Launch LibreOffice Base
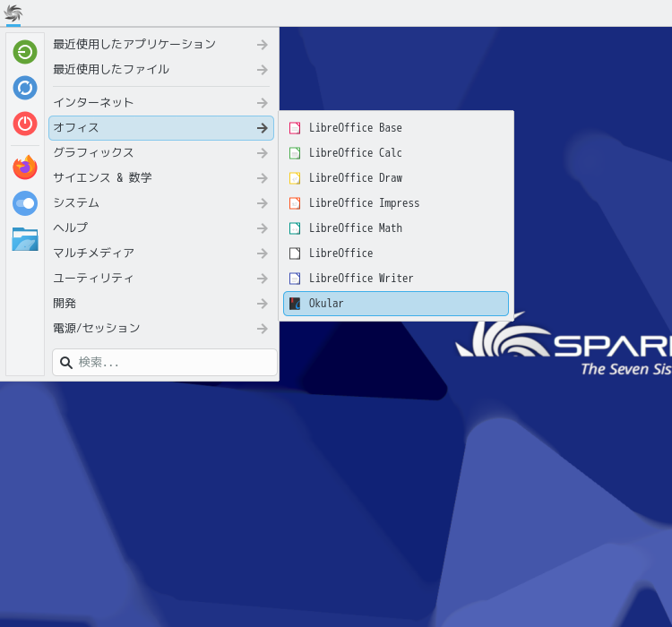The height and width of the screenshot is (627, 672). tap(396, 128)
